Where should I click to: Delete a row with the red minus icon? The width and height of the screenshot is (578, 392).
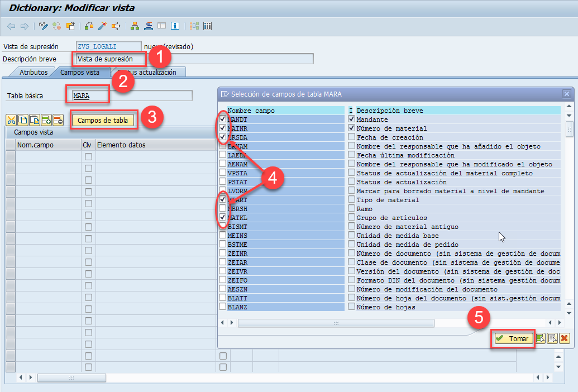tap(58, 120)
